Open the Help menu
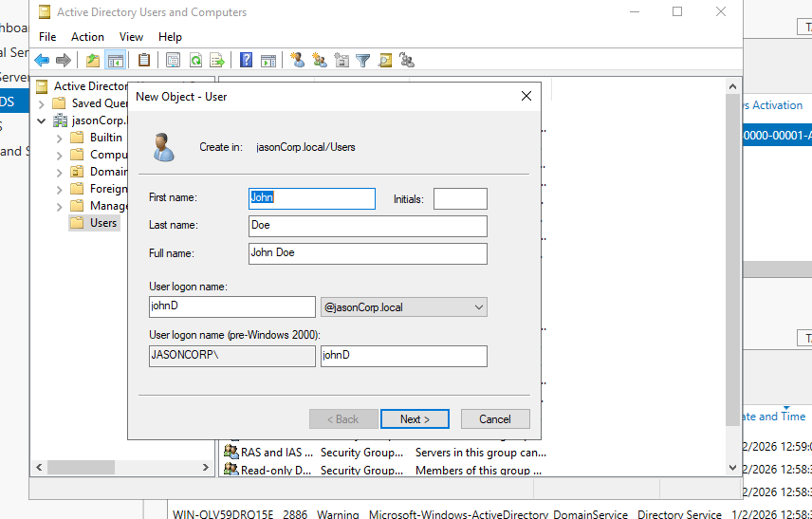 (x=170, y=37)
